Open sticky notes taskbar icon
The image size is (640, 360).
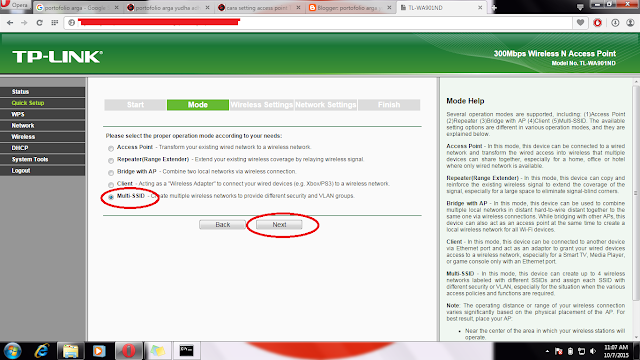coord(158,351)
